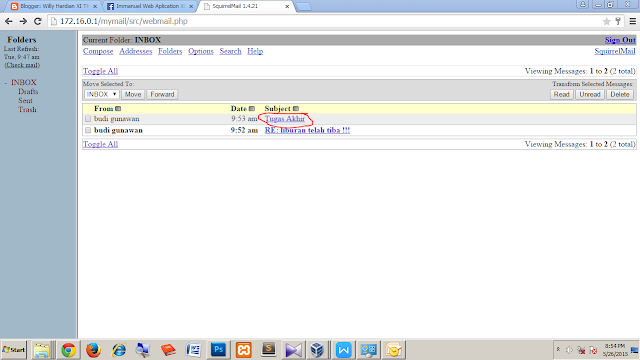Mark selected messages as Read
Viewport: 640px width, 360px height.
[x=561, y=94]
